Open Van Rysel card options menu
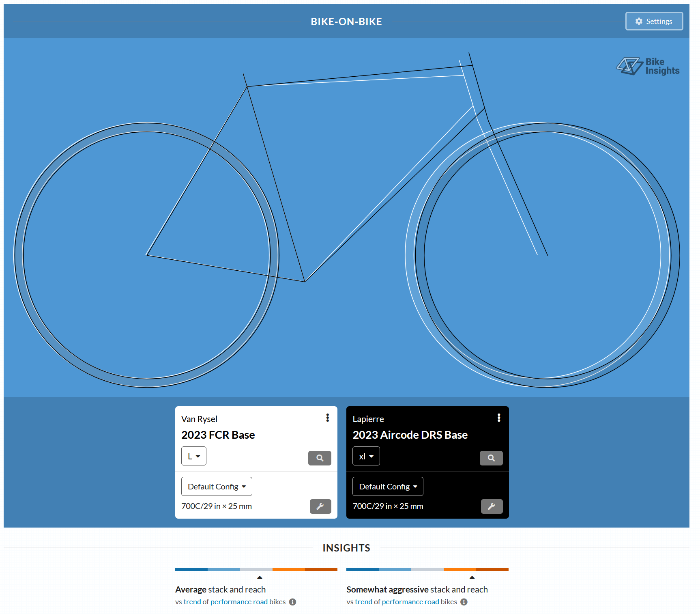 (327, 418)
